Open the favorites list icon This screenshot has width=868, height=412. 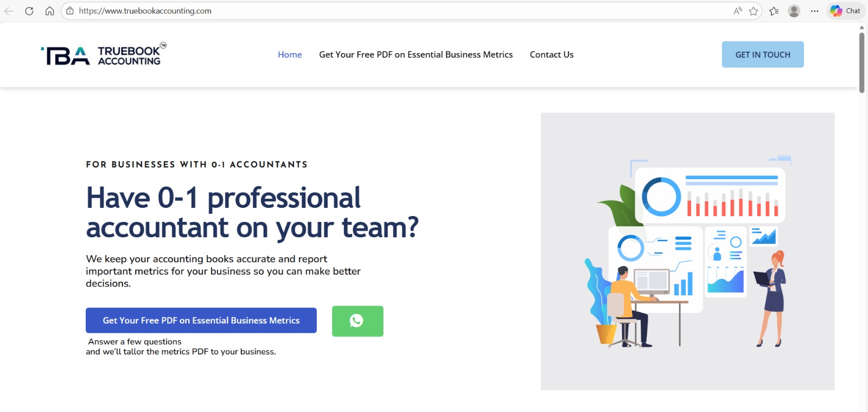(x=774, y=11)
